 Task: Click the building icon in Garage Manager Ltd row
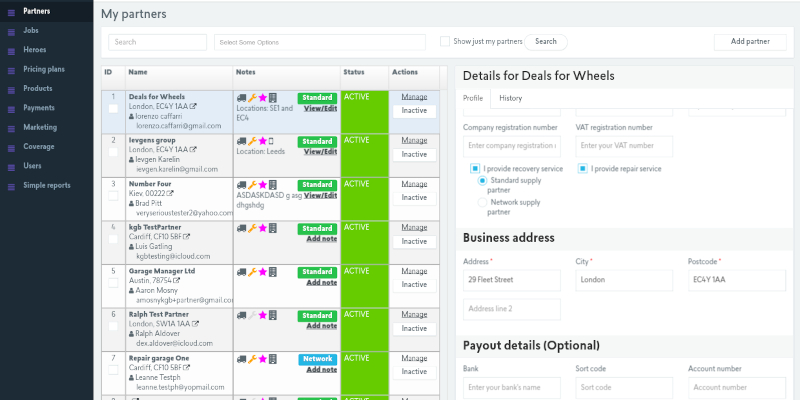(x=272, y=270)
